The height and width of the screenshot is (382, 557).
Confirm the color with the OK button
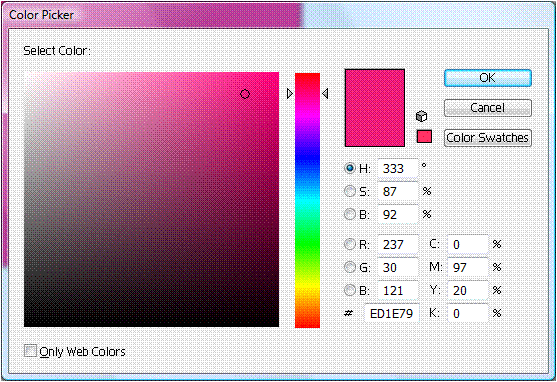coord(488,78)
